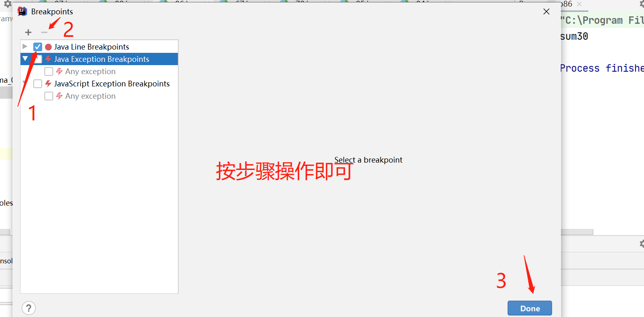
Task: Close the run tab ending in 86
Action: [579, 4]
